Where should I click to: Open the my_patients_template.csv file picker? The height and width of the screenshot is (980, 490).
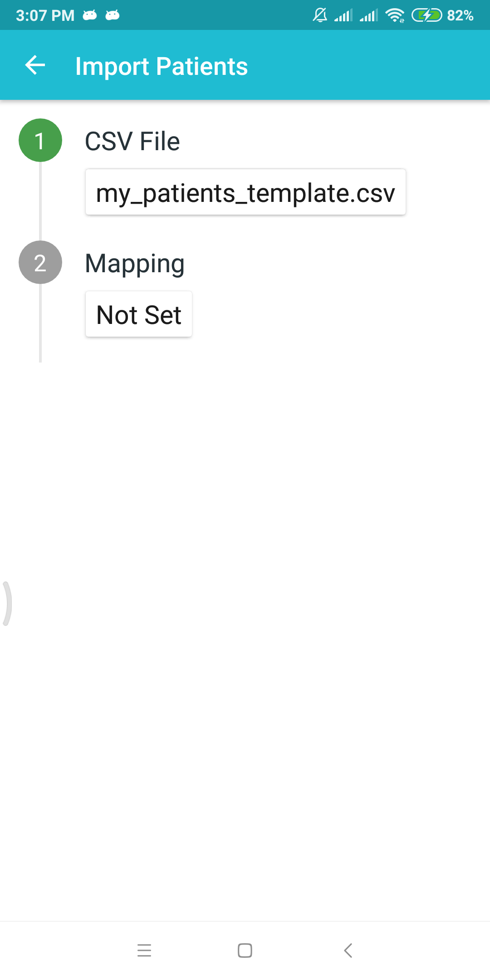click(x=245, y=192)
